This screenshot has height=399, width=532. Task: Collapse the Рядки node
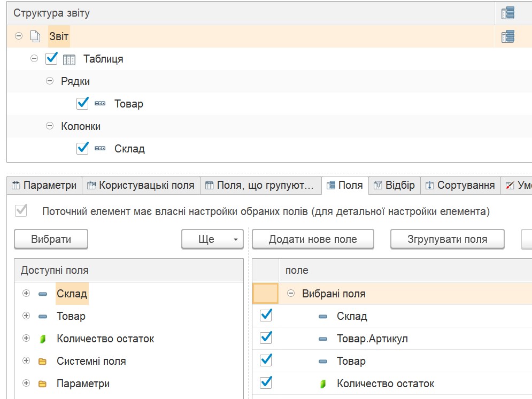coord(50,81)
